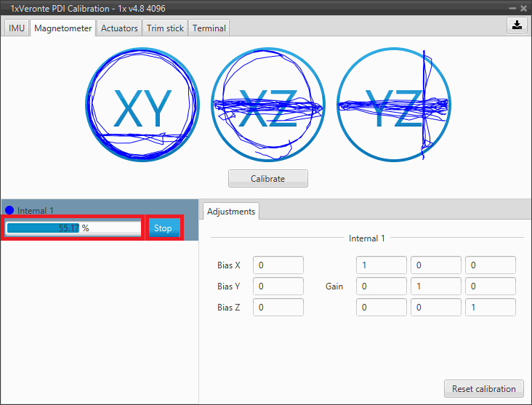Close the PDI Calibration window

[523, 7]
